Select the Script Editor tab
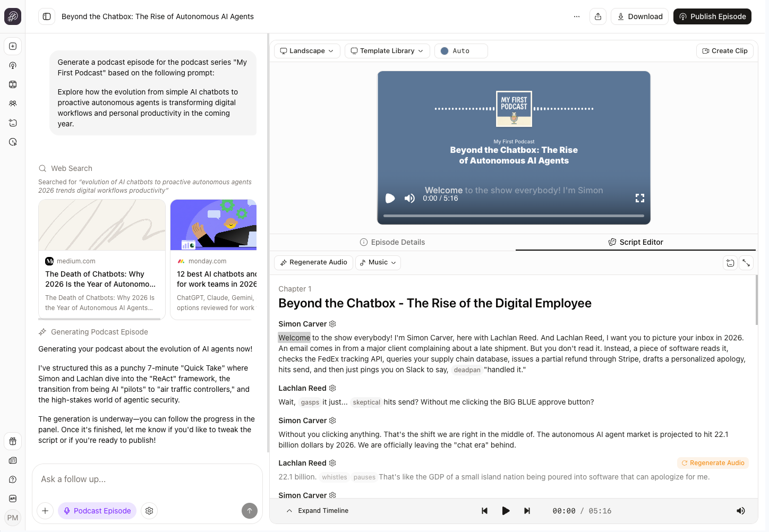 point(636,242)
